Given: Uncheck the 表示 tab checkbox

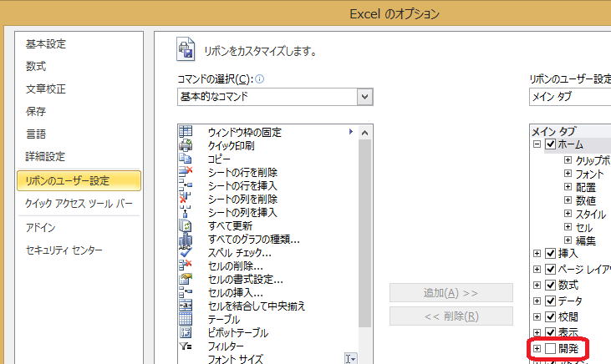Looking at the screenshot, I should point(550,332).
